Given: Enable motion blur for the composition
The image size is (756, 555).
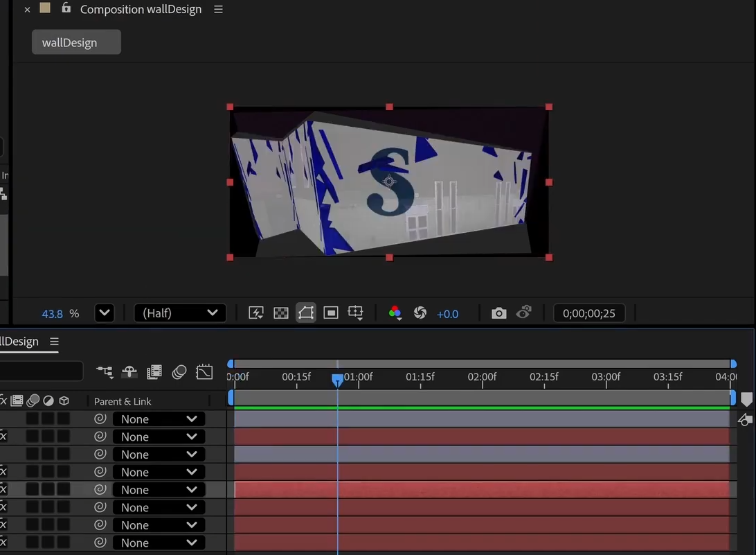Looking at the screenshot, I should click(x=179, y=372).
